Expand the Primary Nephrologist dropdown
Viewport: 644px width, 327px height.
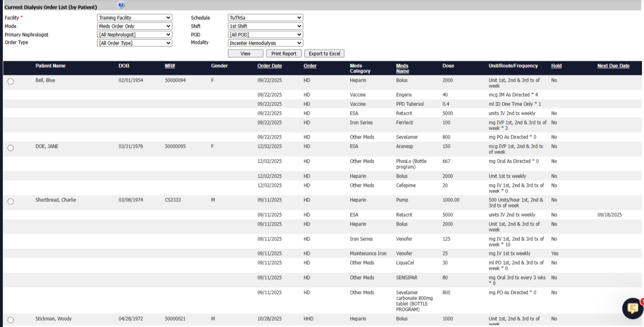click(135, 35)
